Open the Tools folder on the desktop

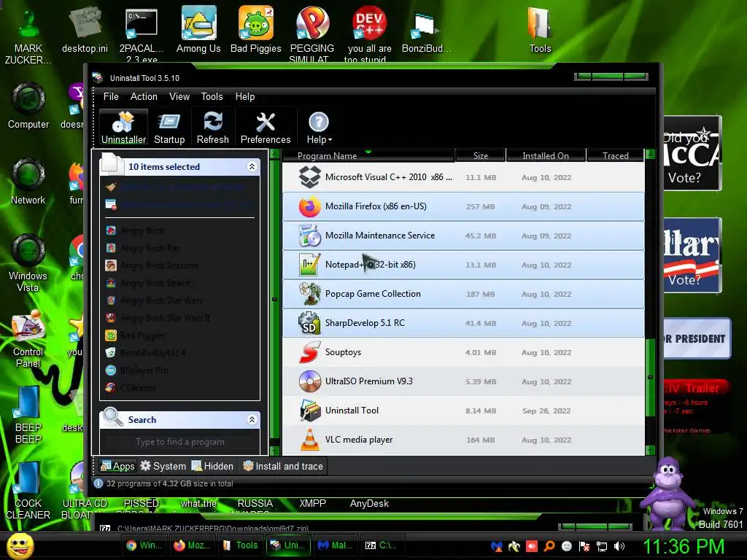coord(540,29)
